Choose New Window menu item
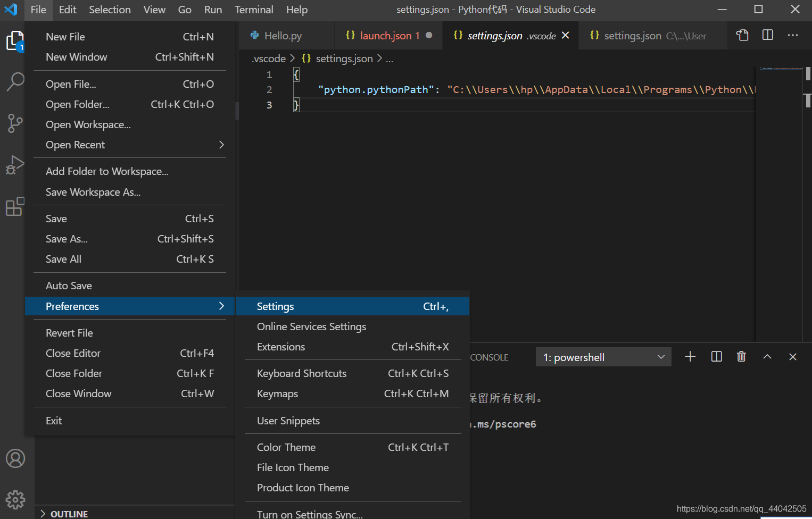 [x=130, y=57]
